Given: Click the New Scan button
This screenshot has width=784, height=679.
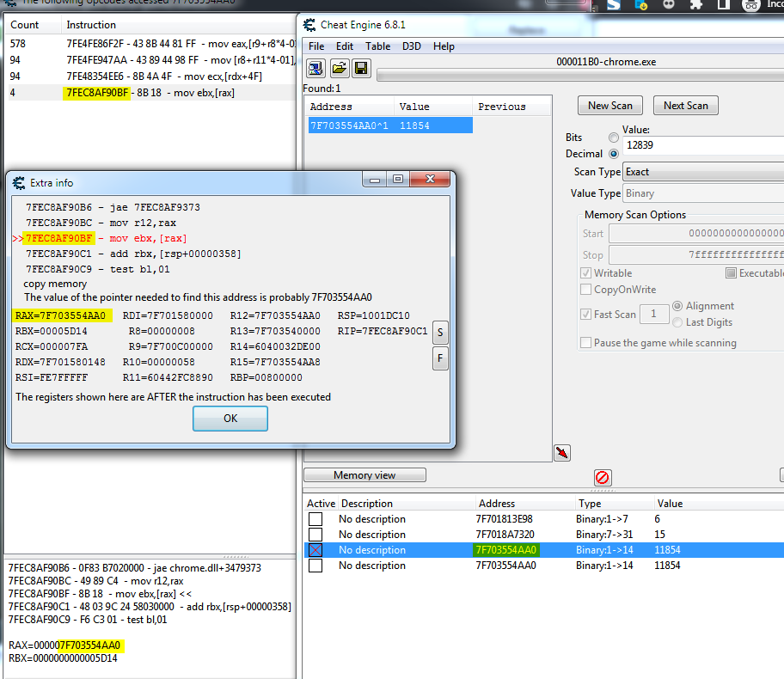Looking at the screenshot, I should point(609,106).
